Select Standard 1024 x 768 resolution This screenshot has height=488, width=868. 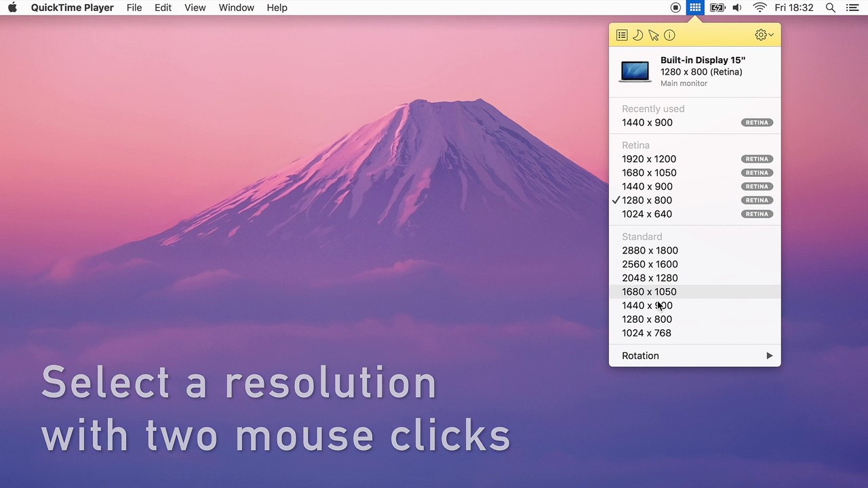[695, 333]
